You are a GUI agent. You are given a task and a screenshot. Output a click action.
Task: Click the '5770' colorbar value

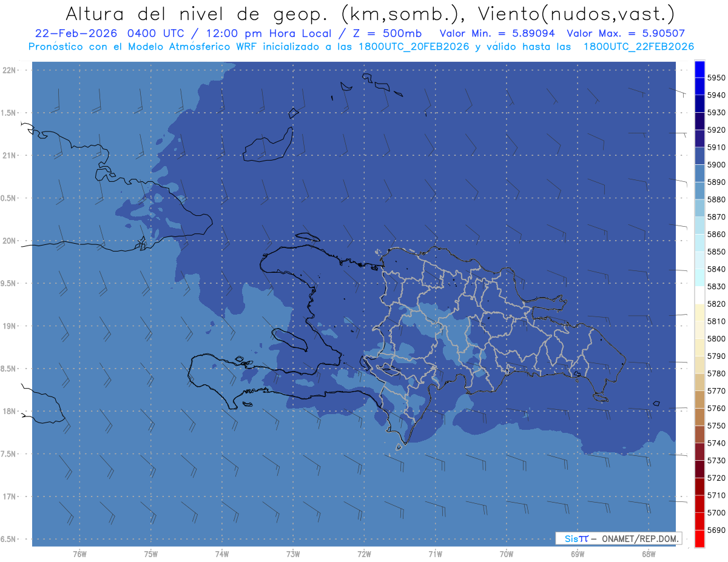click(716, 391)
